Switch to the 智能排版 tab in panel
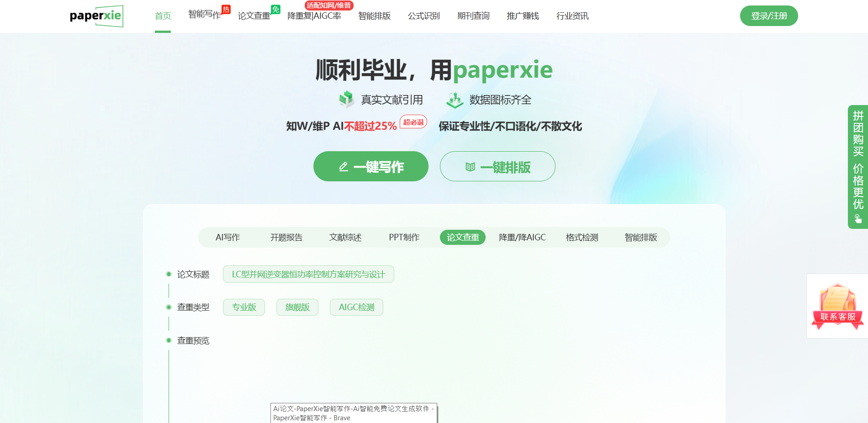Screen dimensions: 868x423 coord(640,238)
